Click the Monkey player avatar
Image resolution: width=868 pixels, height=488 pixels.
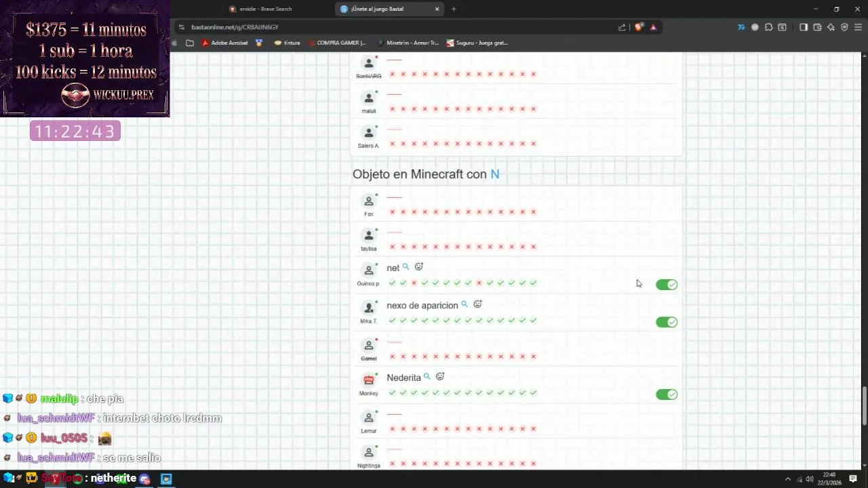[x=369, y=380]
